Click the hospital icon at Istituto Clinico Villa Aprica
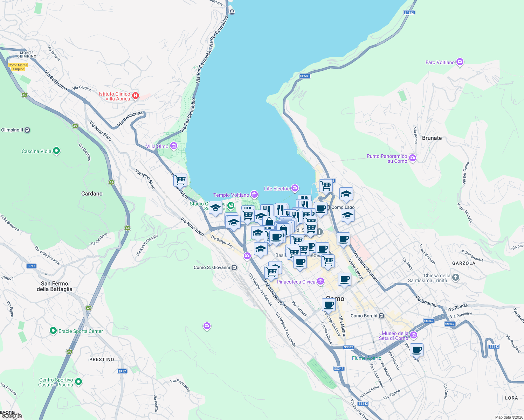Screen dimensions: 524x420 pos(136,96)
